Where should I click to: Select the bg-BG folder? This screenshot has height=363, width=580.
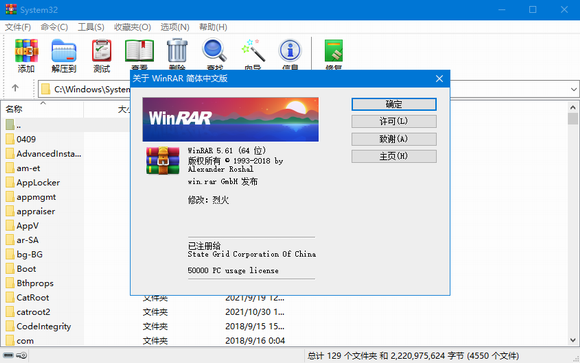(24, 254)
